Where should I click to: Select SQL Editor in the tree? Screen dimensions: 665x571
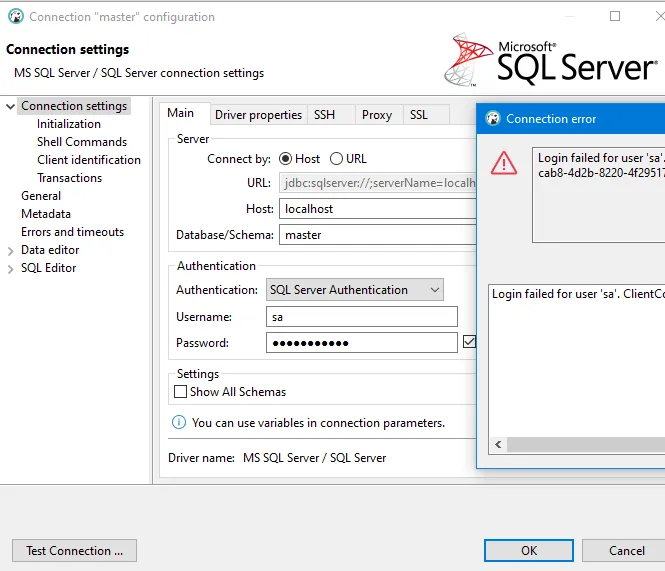(x=49, y=268)
